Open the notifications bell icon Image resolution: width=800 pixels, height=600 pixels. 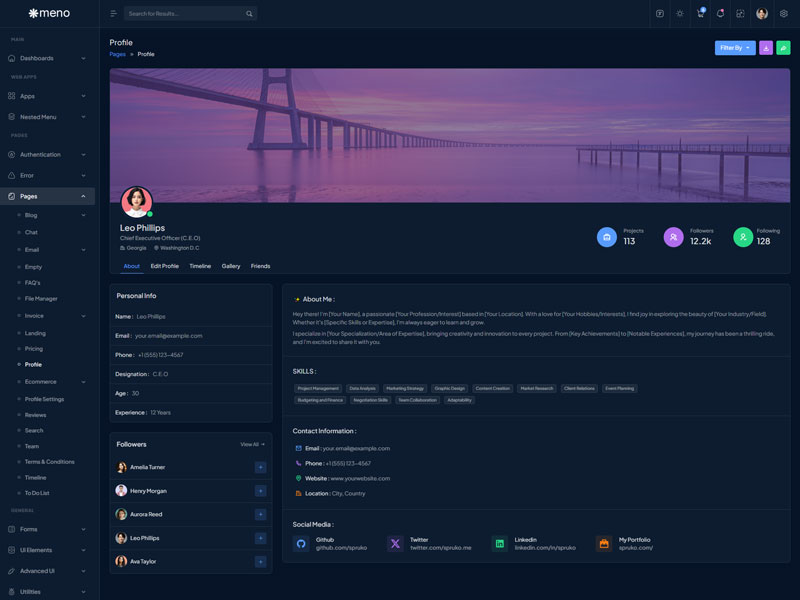(720, 14)
